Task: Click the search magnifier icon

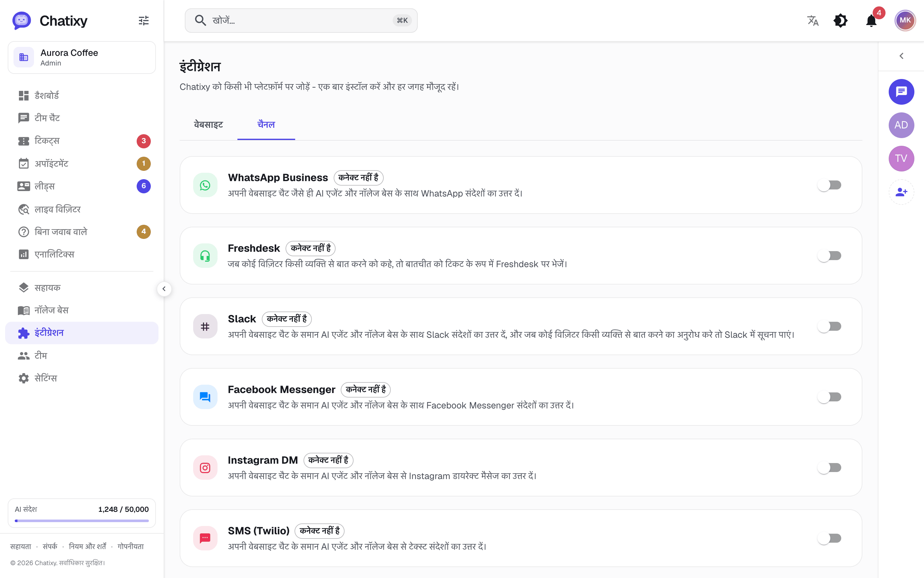Action: pyautogui.click(x=201, y=20)
